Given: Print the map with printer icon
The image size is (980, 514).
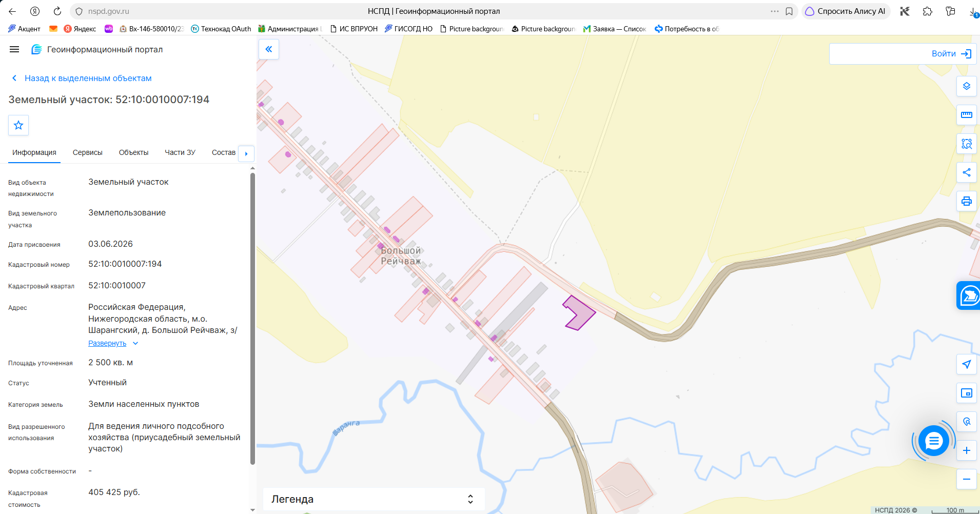Looking at the screenshot, I should point(966,201).
